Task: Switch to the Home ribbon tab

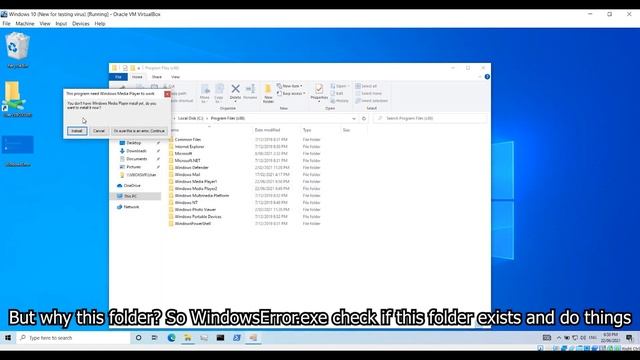Action: point(137,77)
